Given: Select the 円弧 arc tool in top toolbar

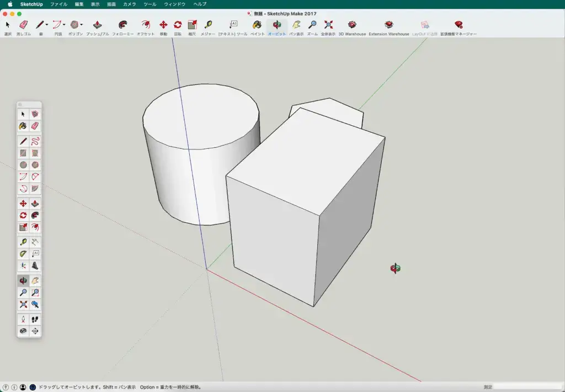Looking at the screenshot, I should [57, 25].
